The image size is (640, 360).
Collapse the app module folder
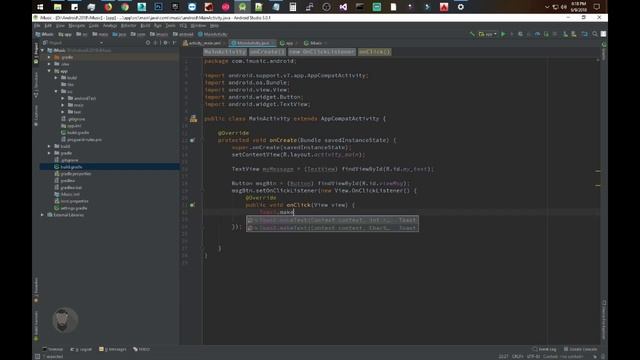(49, 71)
